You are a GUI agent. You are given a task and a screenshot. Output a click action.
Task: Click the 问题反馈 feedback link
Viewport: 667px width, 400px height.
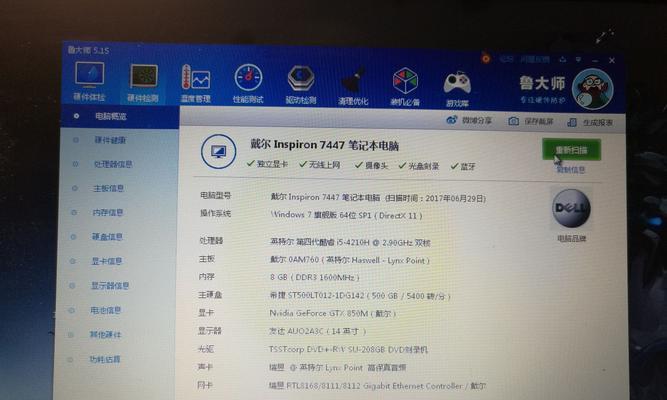click(x=535, y=59)
